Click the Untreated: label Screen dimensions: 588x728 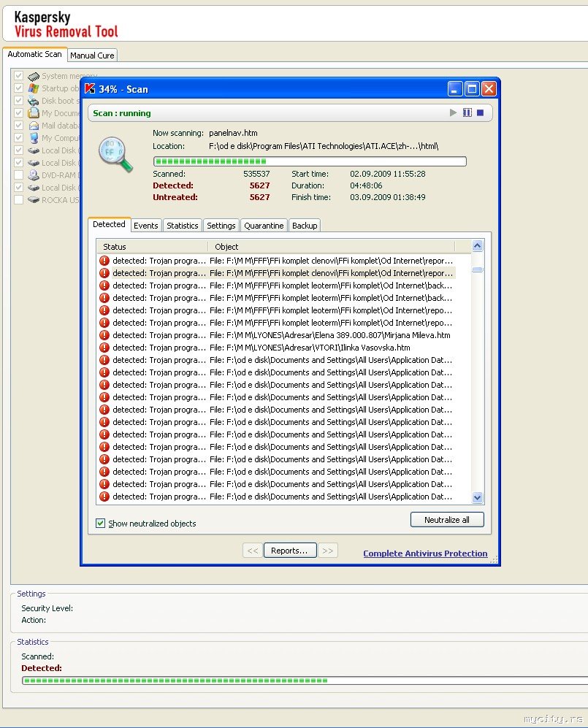tap(175, 197)
